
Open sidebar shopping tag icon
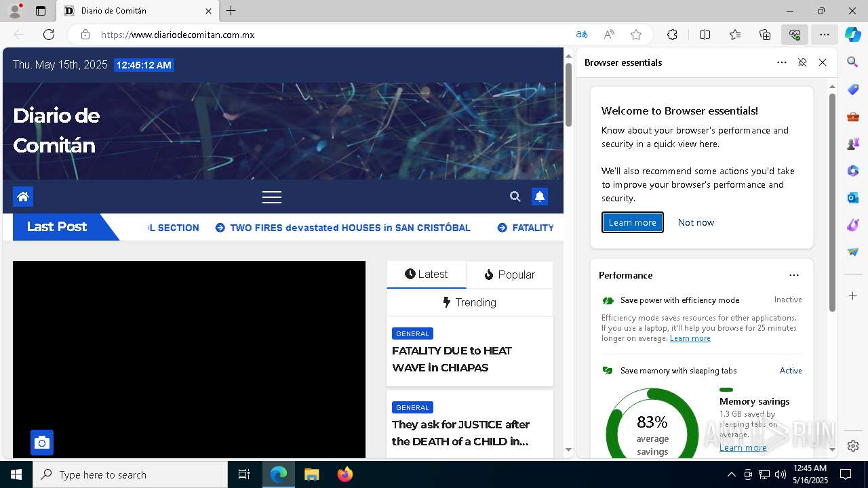point(853,89)
